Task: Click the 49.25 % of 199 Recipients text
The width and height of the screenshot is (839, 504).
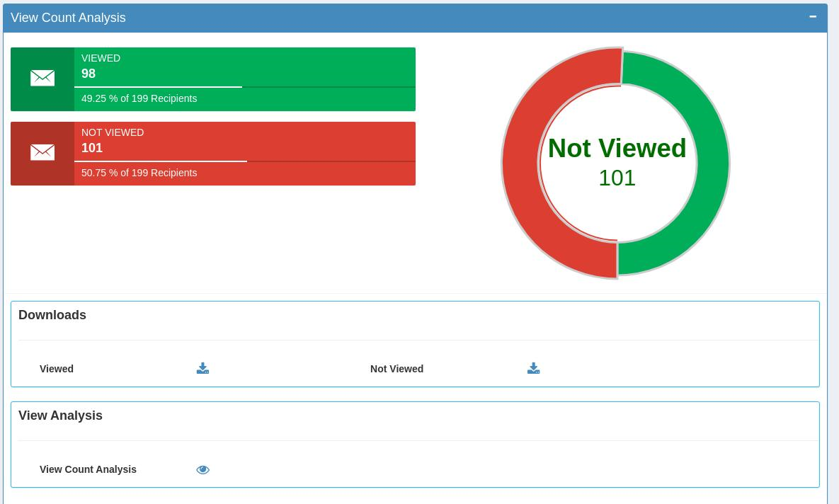Action: click(139, 98)
